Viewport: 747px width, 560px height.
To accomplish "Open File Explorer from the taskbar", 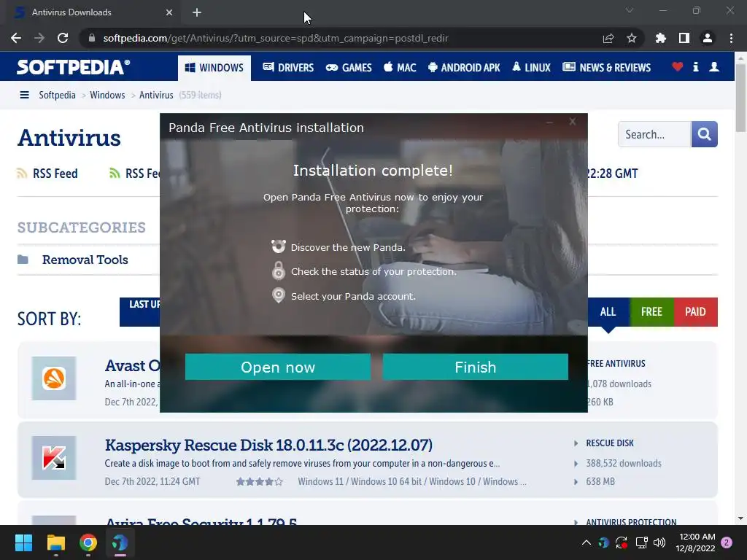I will [55, 542].
